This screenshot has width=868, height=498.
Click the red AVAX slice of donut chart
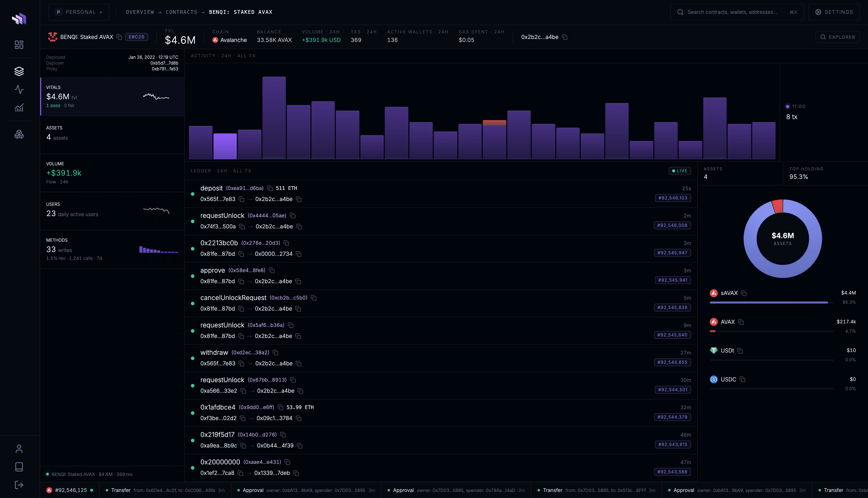tap(777, 206)
